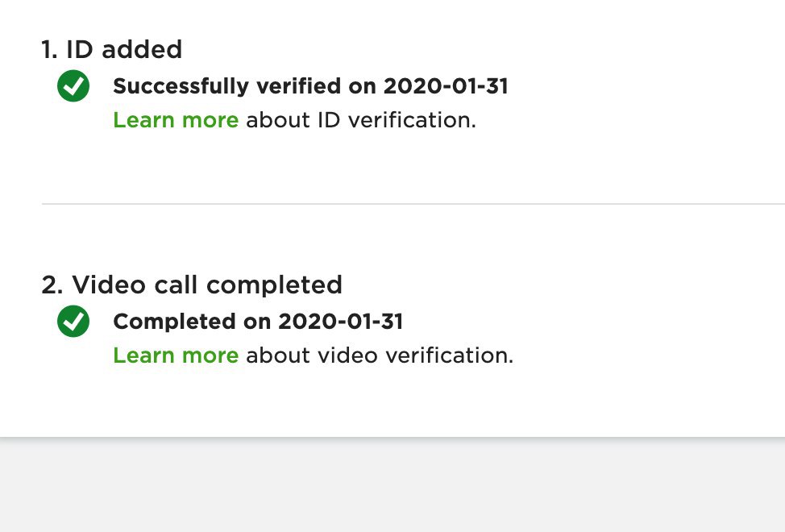Select the '1. ID added' heading
Viewport: 785px width, 532px height.
[112, 49]
